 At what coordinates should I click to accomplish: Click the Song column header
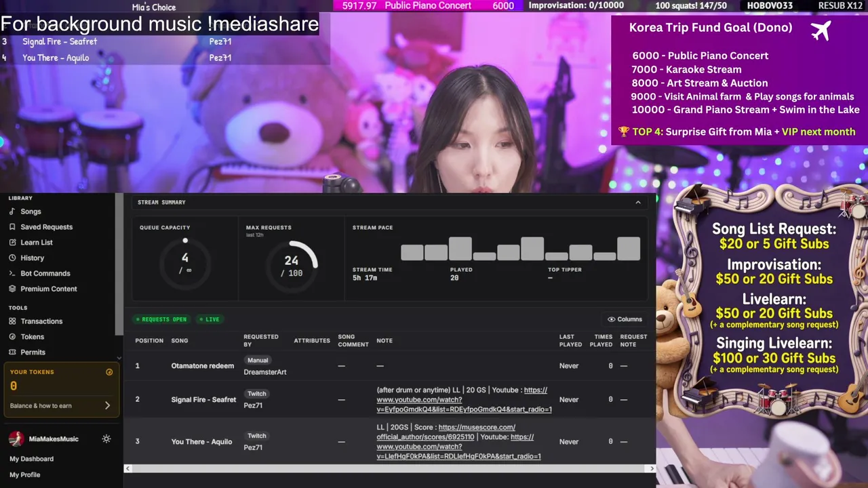(180, 341)
